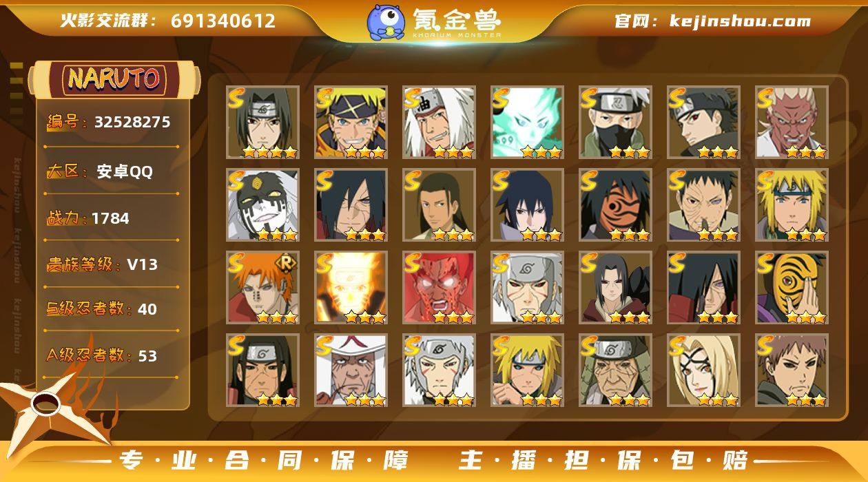This screenshot has width=868, height=482.
Task: Click the golden Nine-Tails chakra Naruto portrait
Action: pyautogui.click(x=351, y=288)
